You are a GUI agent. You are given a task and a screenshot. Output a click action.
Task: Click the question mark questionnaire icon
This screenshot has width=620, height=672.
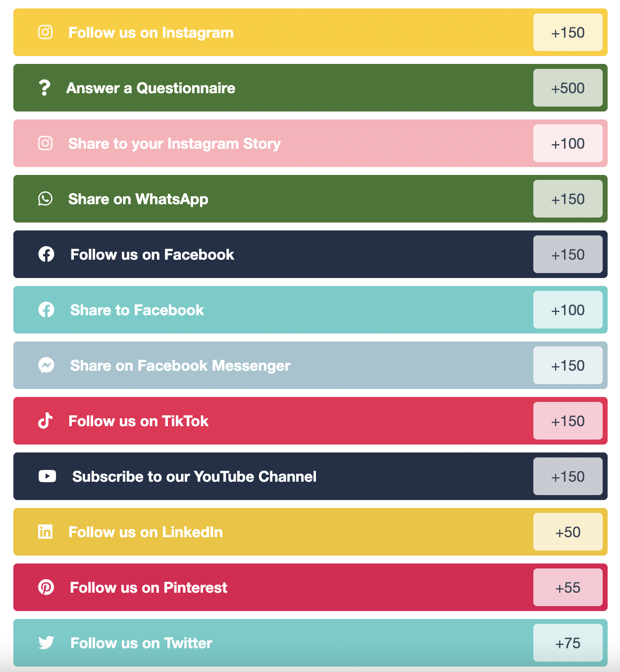(45, 88)
